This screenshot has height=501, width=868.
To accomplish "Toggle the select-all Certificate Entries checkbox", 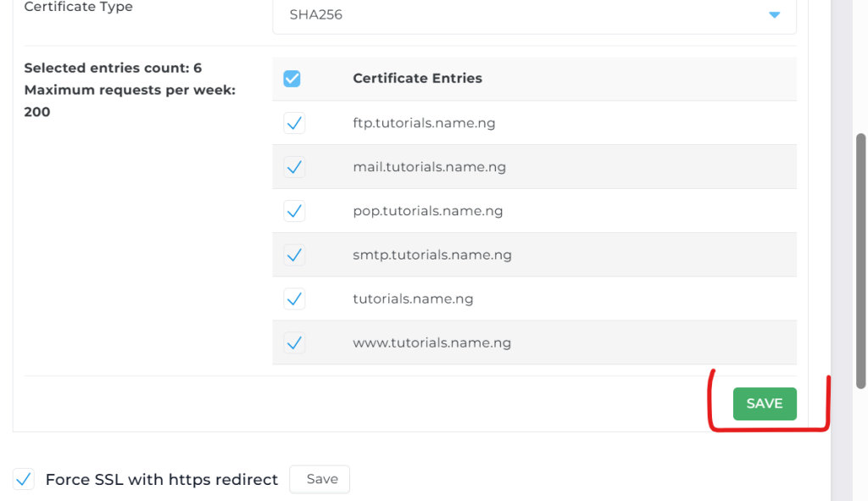I will [x=292, y=79].
